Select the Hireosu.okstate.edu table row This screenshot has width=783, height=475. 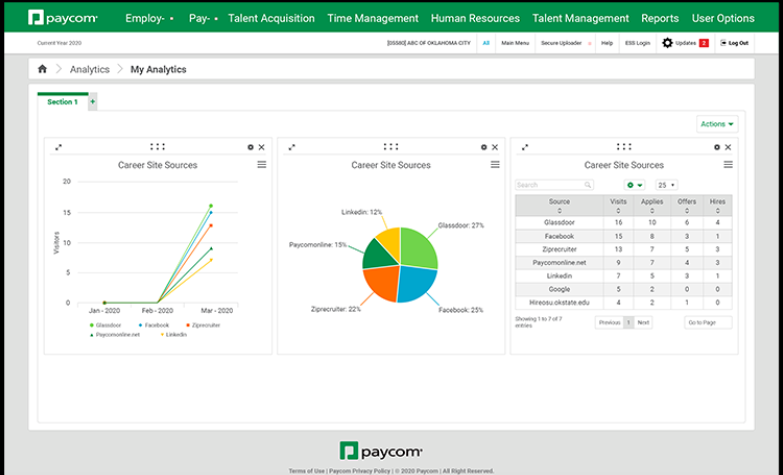point(624,303)
